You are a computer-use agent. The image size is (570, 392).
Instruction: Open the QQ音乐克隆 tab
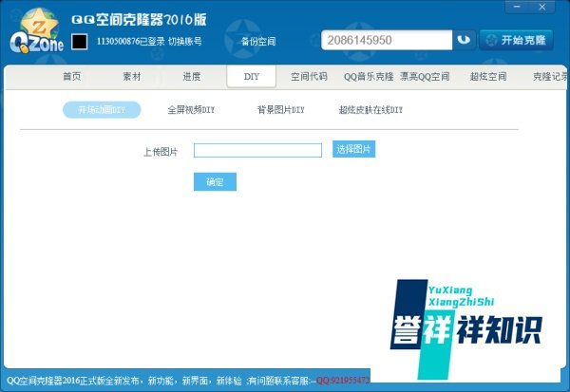(369, 77)
